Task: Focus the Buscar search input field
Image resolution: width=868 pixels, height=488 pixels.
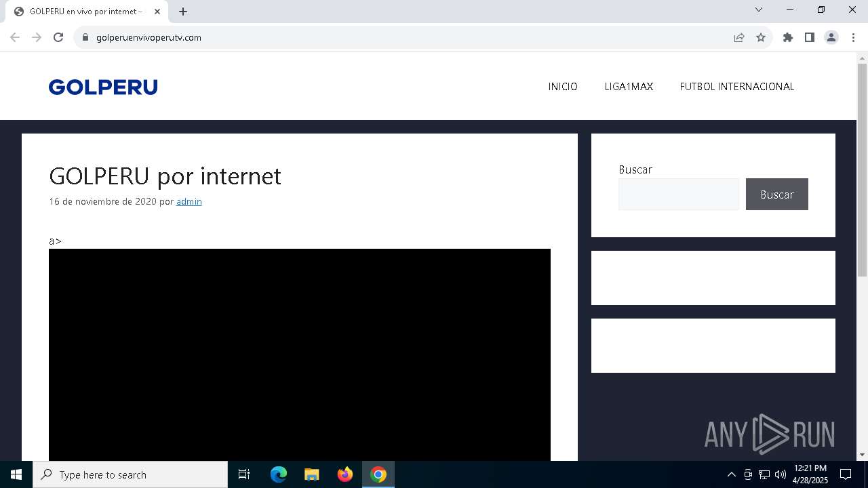Action: pos(679,195)
